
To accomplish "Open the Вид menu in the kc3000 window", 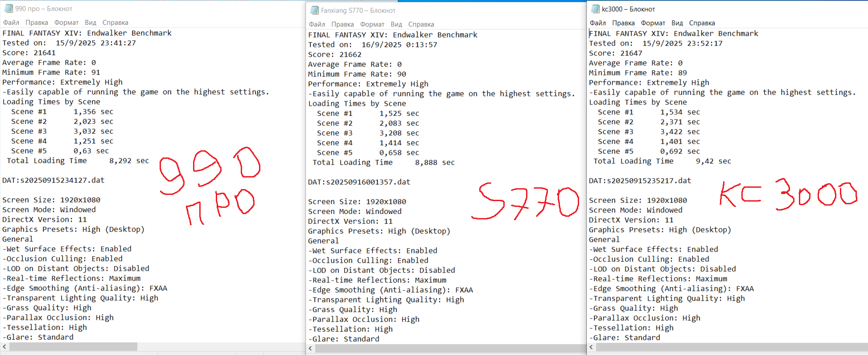I will [x=677, y=23].
